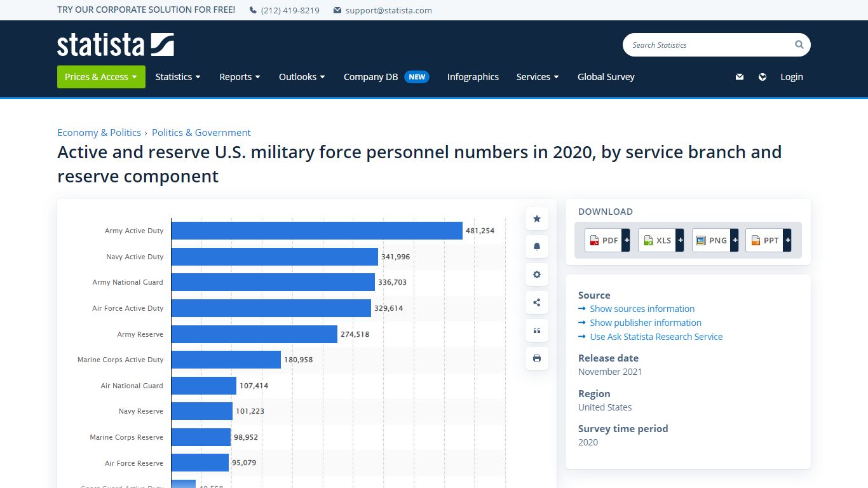
Task: Expand the Services menu
Action: coord(538,77)
